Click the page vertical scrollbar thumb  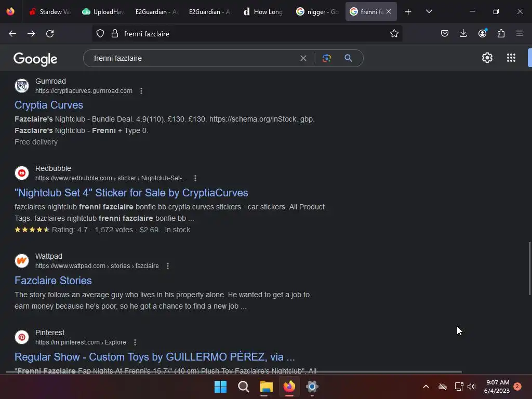pyautogui.click(x=529, y=269)
